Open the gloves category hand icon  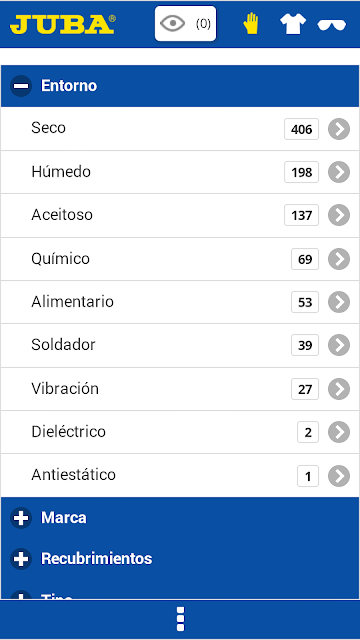251,24
